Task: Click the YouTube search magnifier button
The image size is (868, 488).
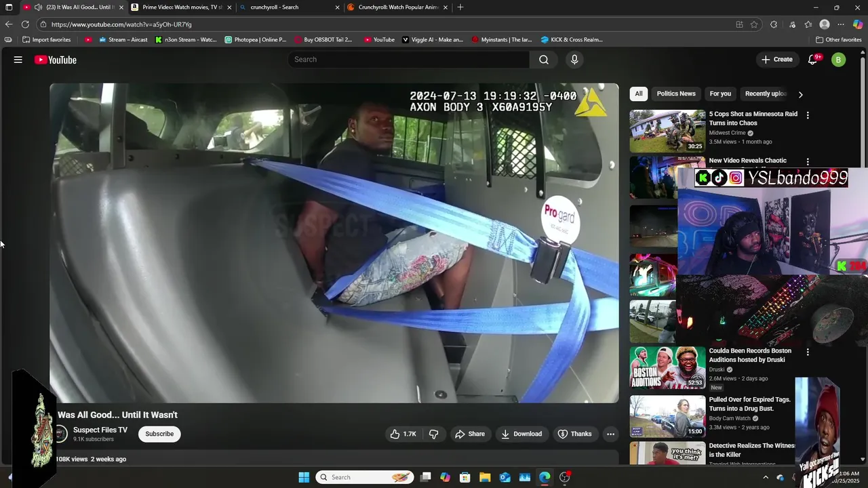Action: [544, 60]
